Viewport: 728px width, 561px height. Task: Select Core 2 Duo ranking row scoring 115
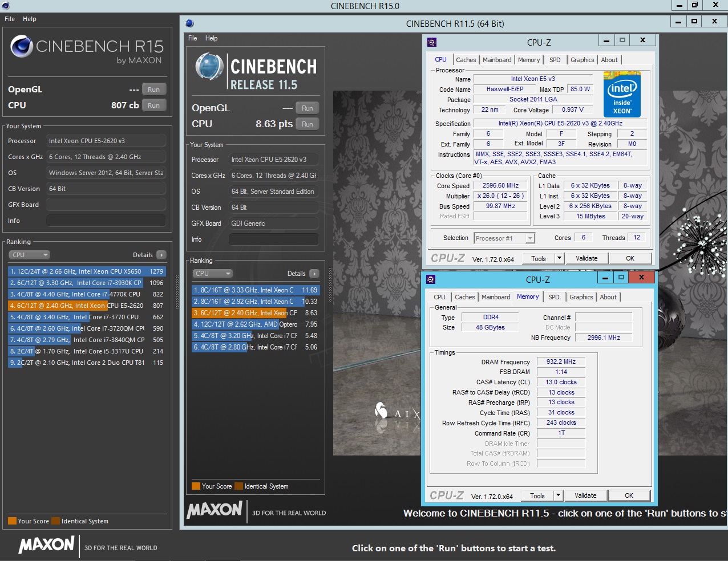click(x=87, y=363)
